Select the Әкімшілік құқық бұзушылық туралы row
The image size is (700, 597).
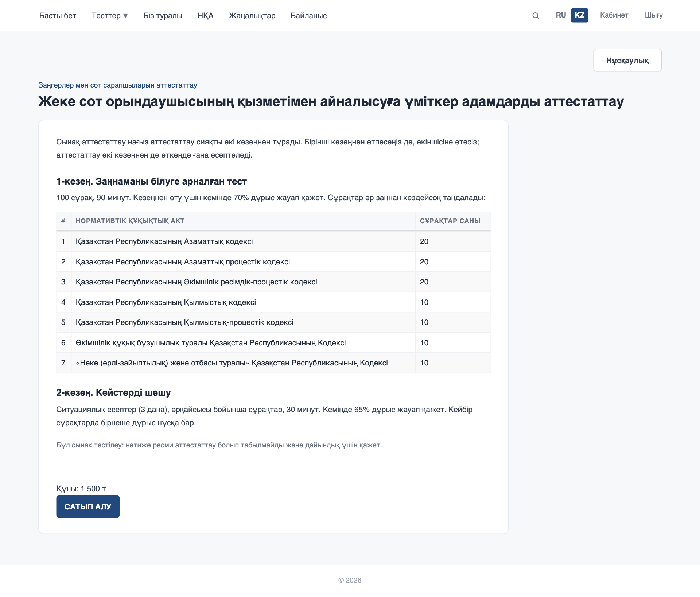pos(273,343)
